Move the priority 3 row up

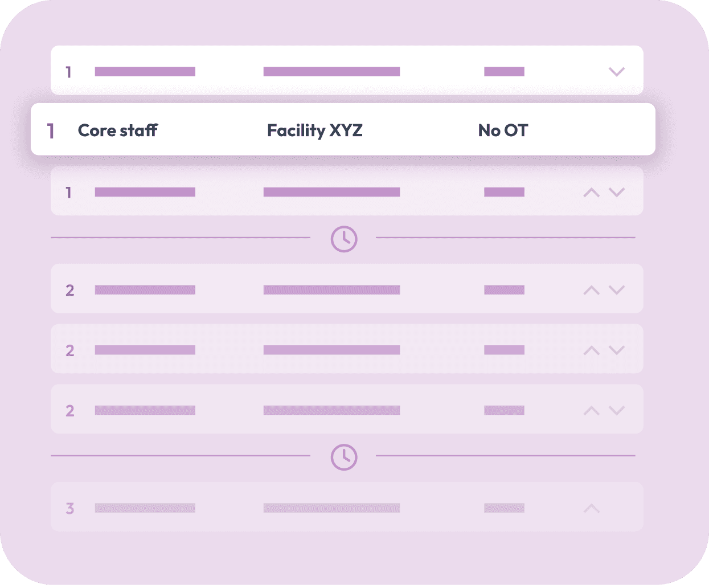pyautogui.click(x=592, y=508)
